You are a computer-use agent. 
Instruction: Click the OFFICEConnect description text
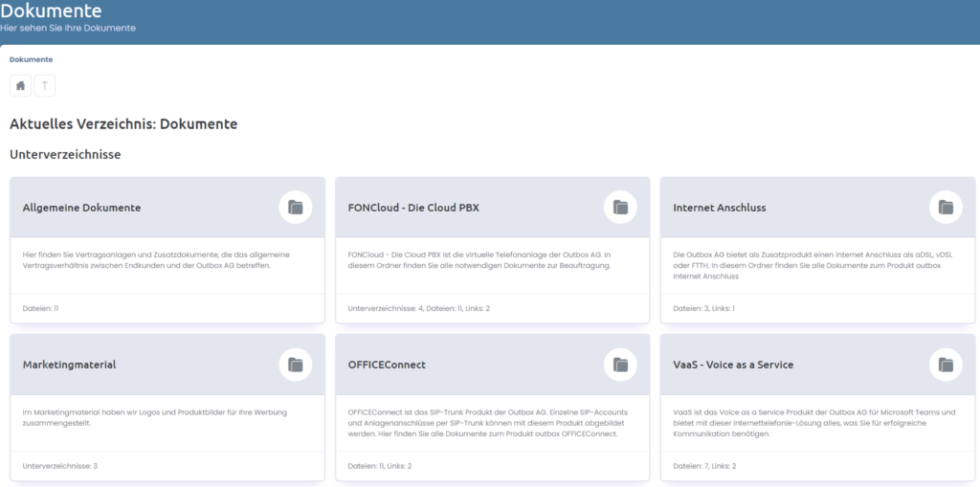click(488, 423)
